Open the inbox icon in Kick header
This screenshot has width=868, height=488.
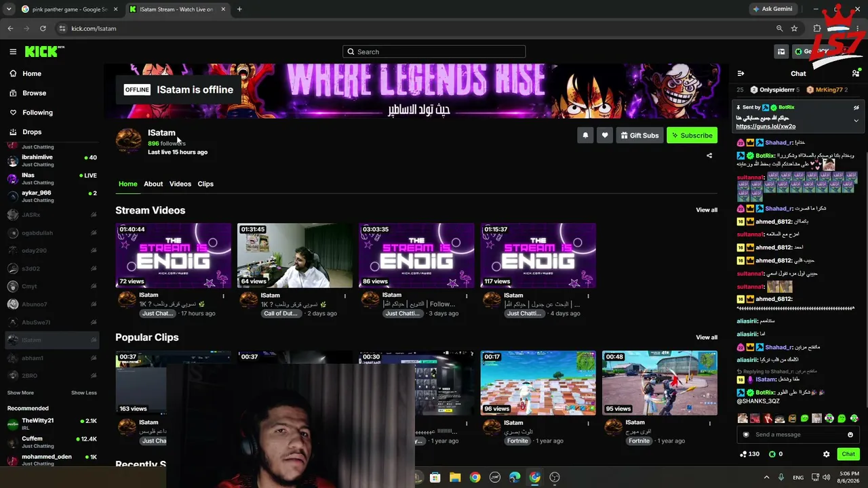[781, 52]
